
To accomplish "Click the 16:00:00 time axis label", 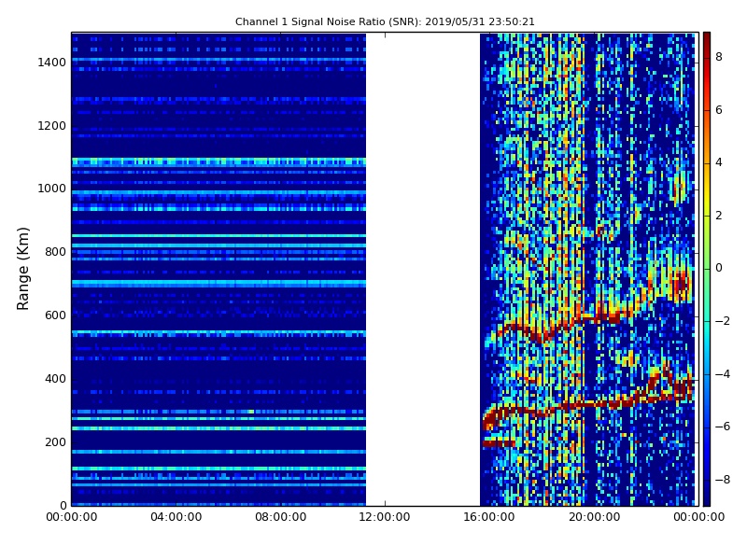I will [489, 517].
